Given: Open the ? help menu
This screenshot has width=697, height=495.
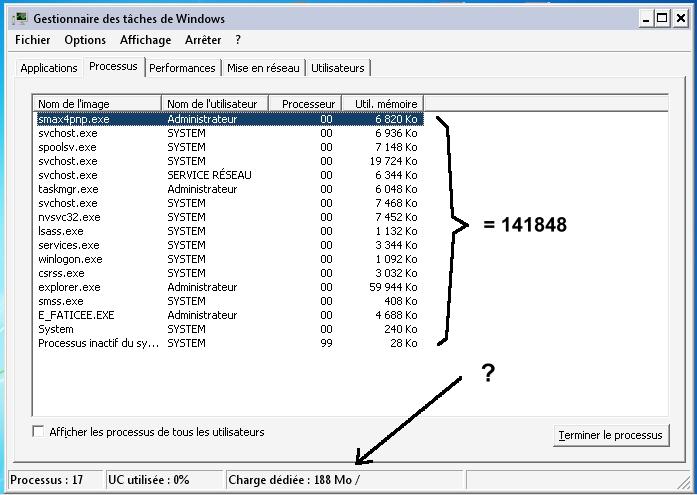Looking at the screenshot, I should [x=238, y=40].
